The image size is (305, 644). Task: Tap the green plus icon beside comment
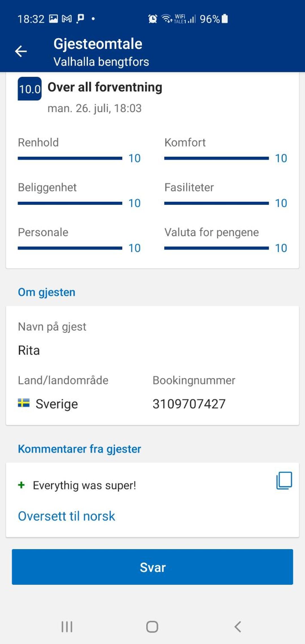21,485
